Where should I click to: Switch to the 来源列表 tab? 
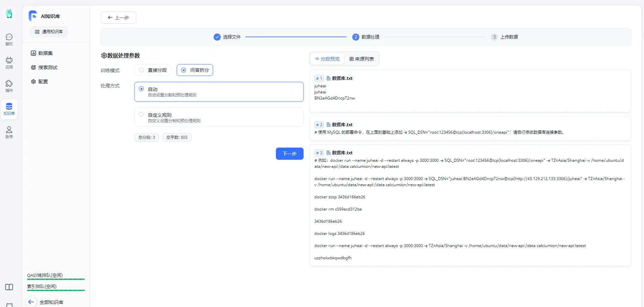click(x=361, y=59)
